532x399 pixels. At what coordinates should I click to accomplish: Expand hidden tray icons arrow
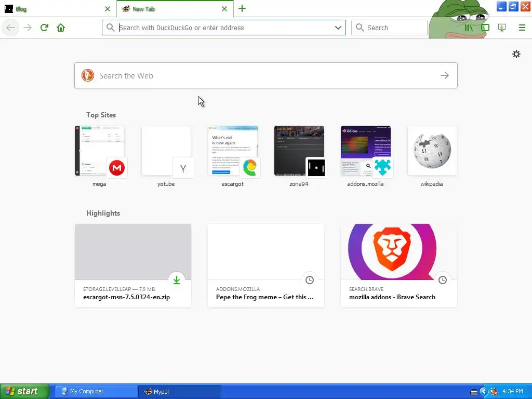click(x=484, y=392)
